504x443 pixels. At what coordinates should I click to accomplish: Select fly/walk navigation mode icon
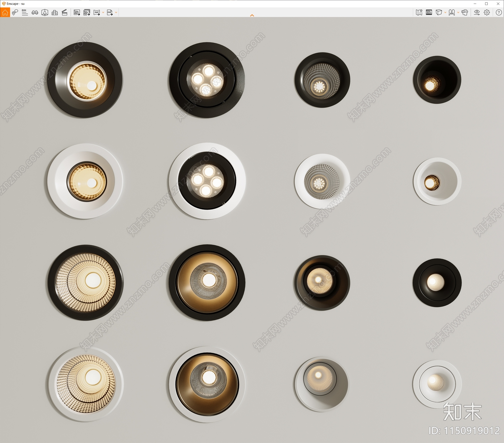pyautogui.click(x=452, y=12)
